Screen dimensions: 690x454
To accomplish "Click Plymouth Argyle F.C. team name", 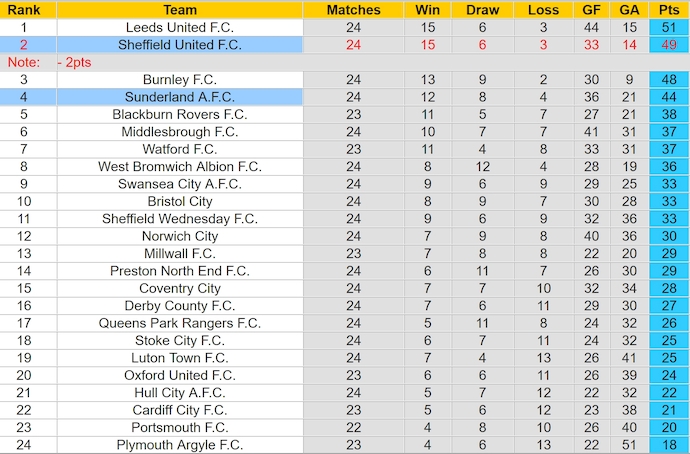I will pyautogui.click(x=180, y=445).
